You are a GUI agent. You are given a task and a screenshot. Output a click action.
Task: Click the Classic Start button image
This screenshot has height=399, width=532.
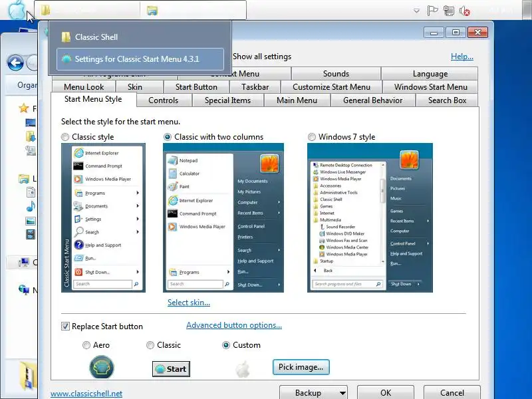171,369
